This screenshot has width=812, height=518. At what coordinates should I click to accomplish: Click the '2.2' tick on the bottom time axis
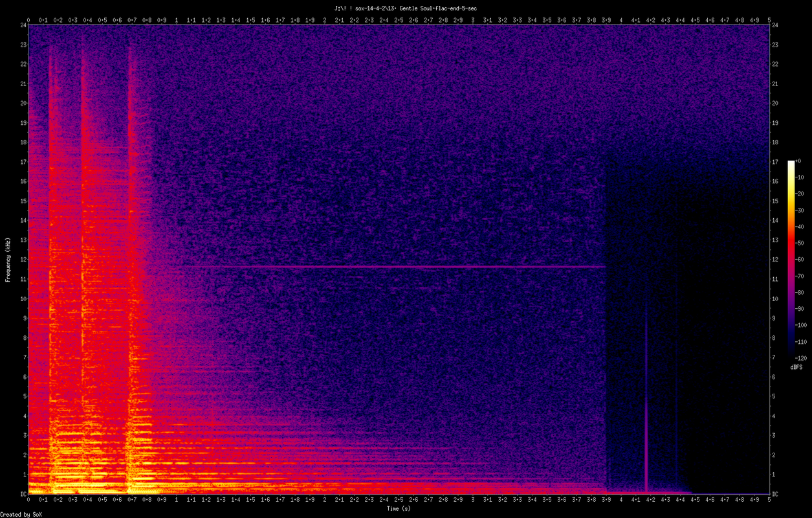(x=355, y=500)
